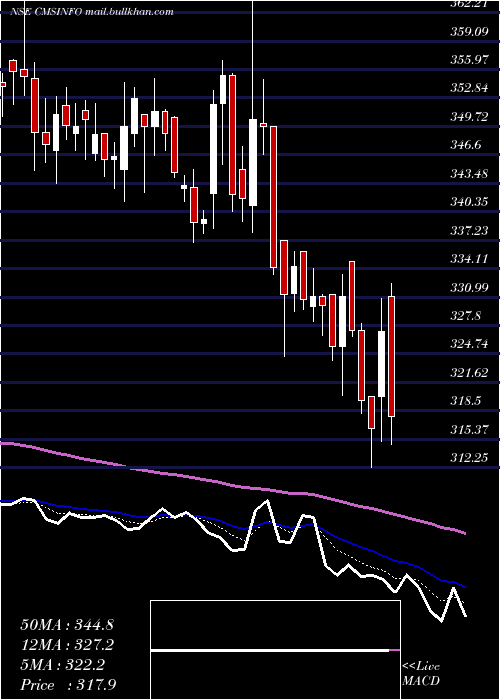Click the <<Live MACD label

[421, 673]
